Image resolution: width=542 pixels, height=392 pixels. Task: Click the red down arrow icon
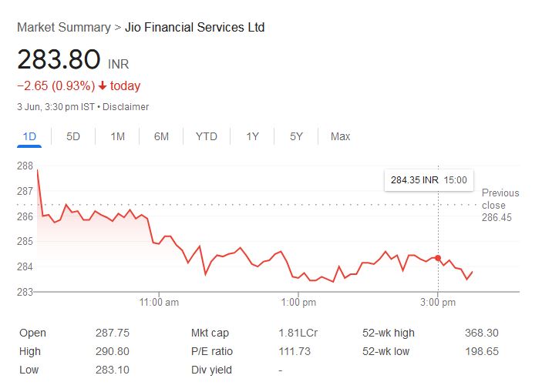(x=103, y=86)
